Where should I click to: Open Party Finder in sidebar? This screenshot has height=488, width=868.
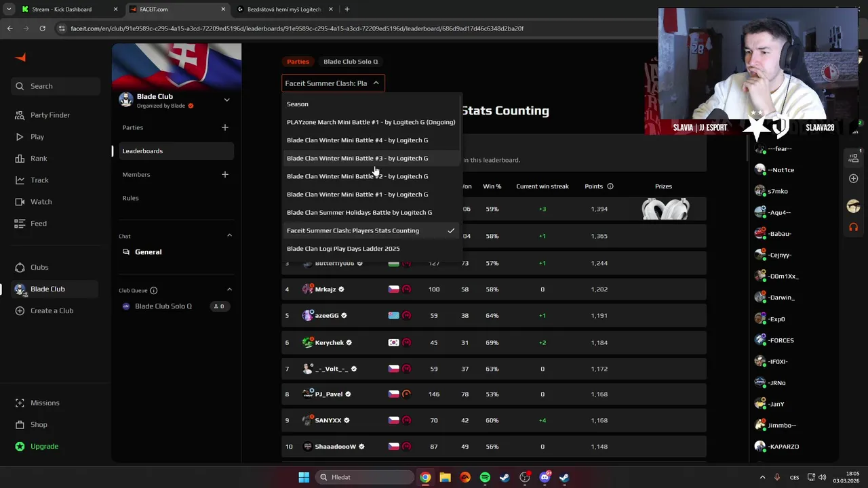pos(50,115)
